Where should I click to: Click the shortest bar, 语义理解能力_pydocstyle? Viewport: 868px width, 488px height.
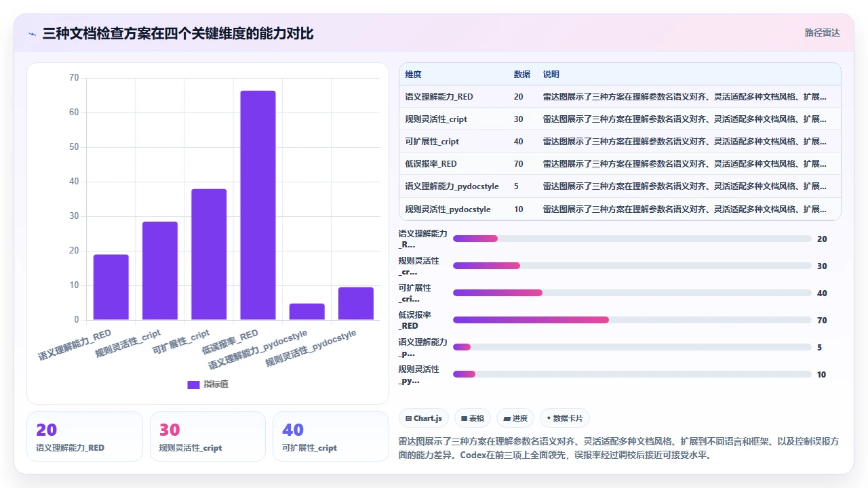(307, 312)
